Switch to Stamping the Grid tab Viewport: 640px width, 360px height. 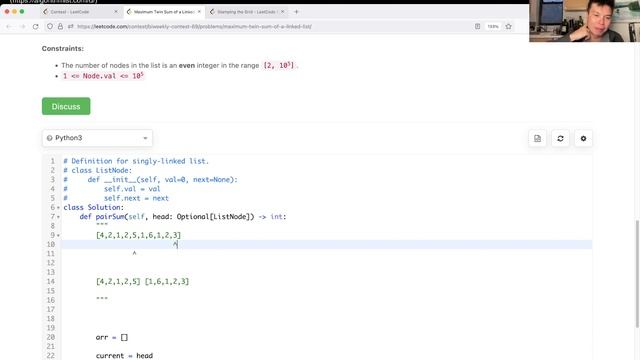247,12
